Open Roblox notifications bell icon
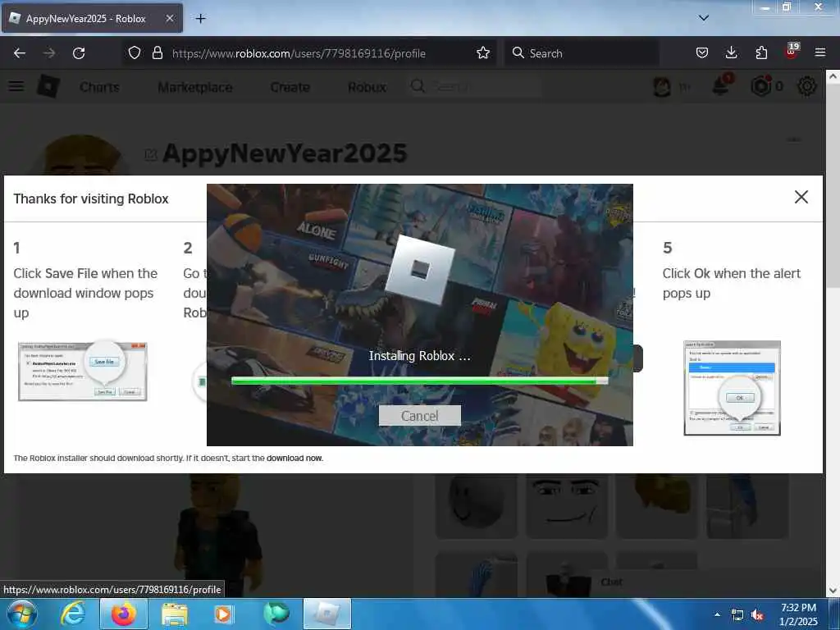The image size is (840, 630). [x=721, y=85]
